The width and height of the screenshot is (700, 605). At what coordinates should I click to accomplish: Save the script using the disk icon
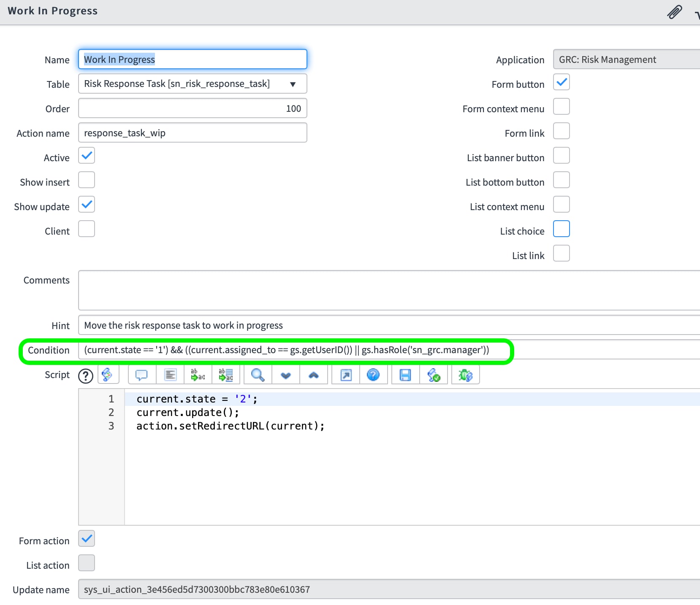(x=405, y=375)
